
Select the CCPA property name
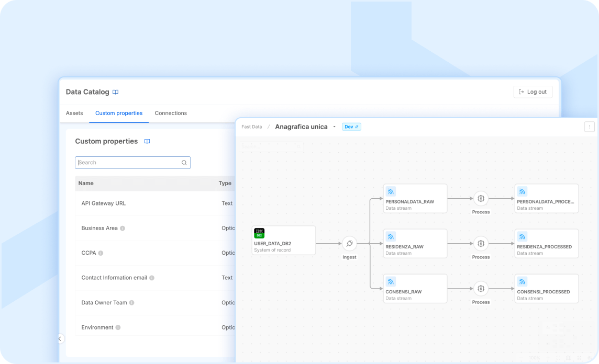click(88, 253)
